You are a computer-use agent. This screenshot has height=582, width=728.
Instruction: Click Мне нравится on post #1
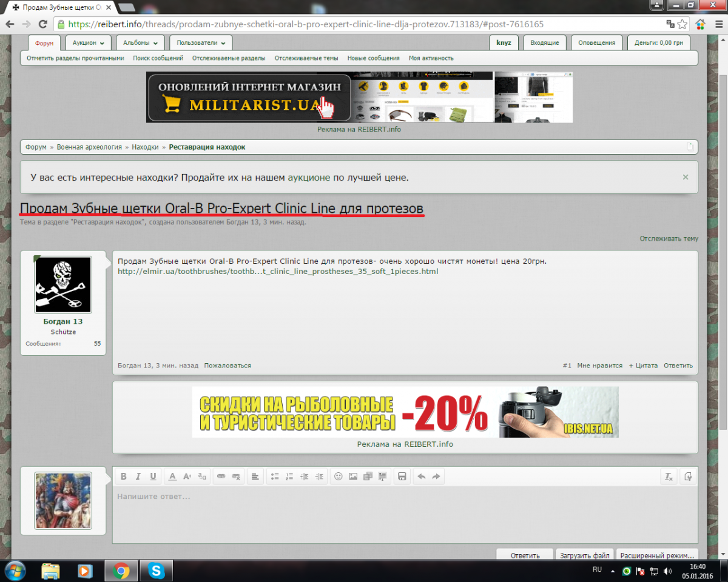[x=600, y=366]
